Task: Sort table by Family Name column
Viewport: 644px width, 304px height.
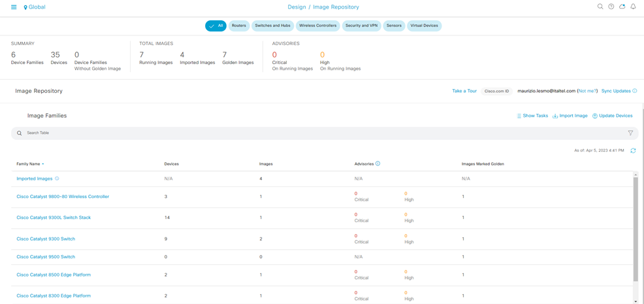Action: tap(30, 164)
